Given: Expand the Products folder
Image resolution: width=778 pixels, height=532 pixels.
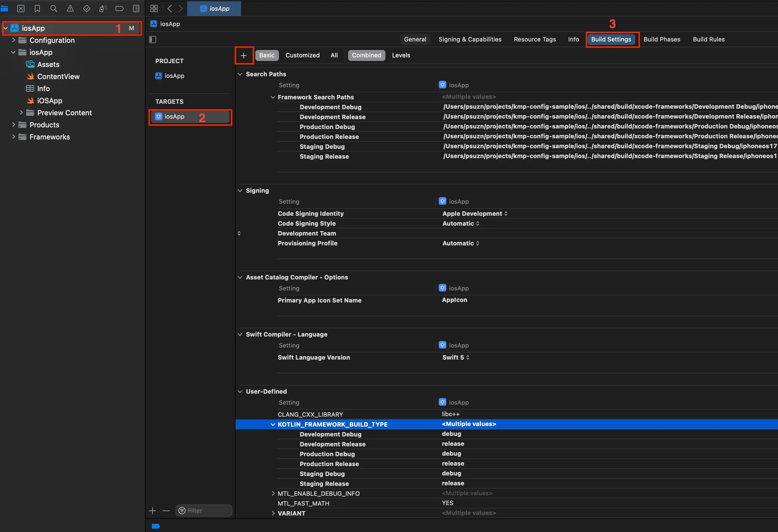Looking at the screenshot, I should [13, 125].
